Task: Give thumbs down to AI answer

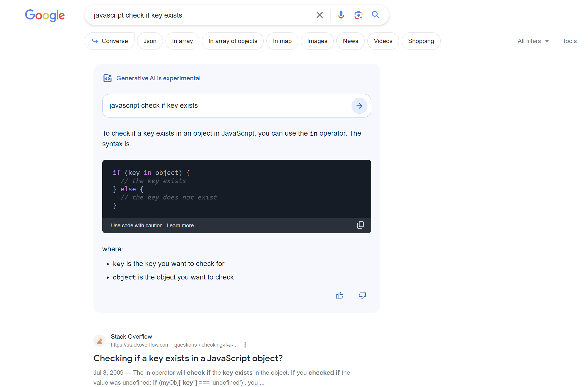Action: (x=362, y=295)
